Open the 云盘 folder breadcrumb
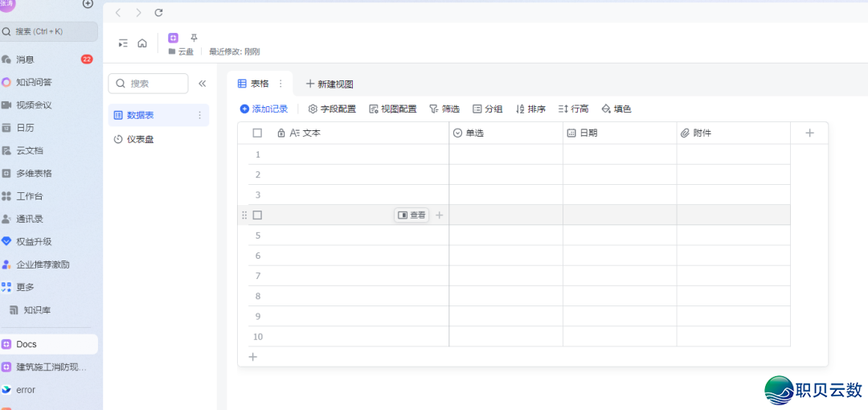Screen dimensions: 868x410 (x=181, y=52)
